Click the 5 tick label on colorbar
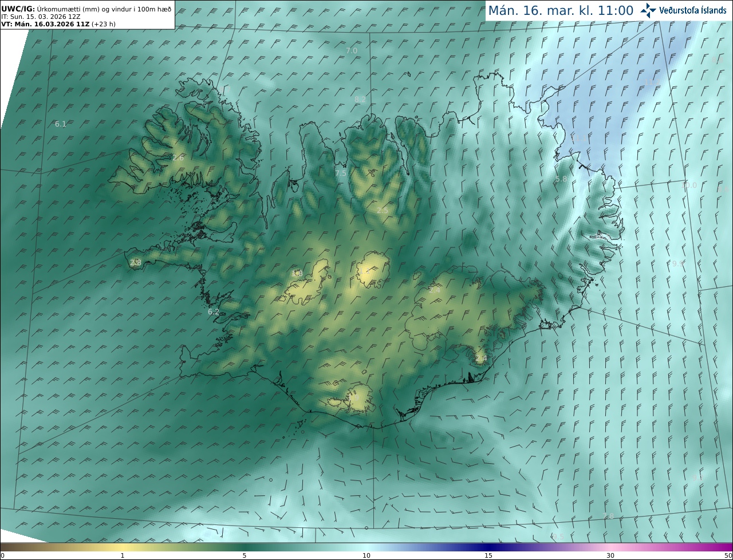Screen dimensions: 733x560 245,555
